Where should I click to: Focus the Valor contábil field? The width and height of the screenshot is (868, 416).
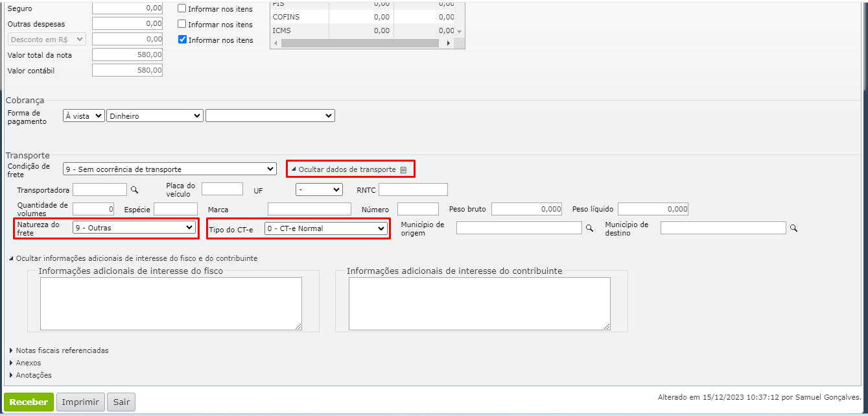(128, 70)
